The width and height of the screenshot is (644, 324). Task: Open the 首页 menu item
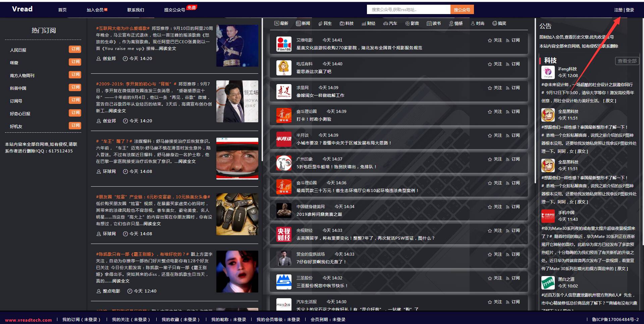(62, 10)
